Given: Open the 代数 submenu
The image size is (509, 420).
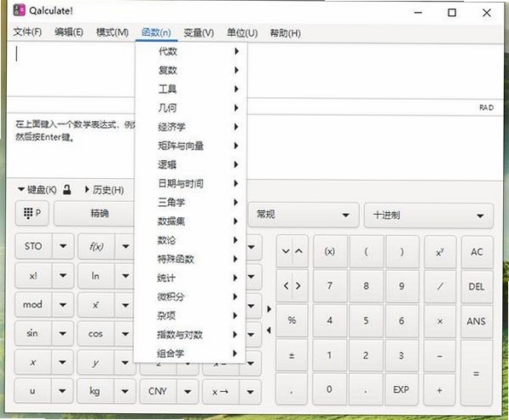Looking at the screenshot, I should coord(190,51).
